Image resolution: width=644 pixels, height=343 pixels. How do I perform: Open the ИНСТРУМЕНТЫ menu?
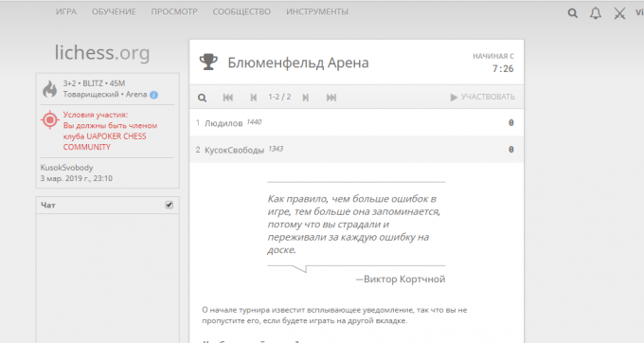tap(317, 12)
